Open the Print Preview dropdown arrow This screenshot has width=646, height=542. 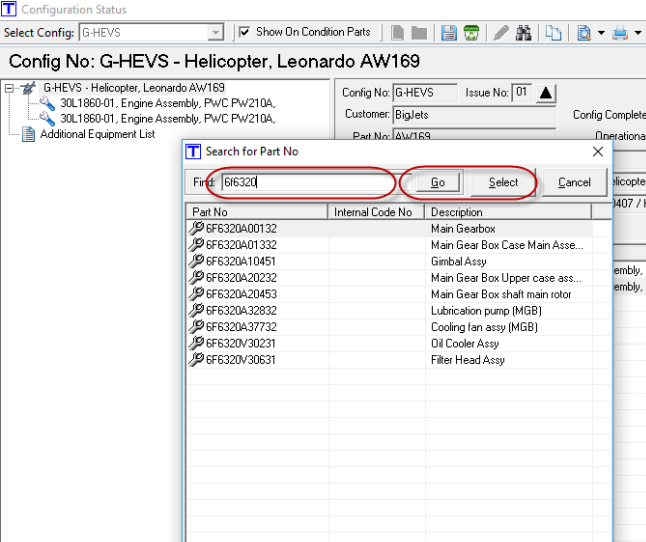tap(601, 33)
